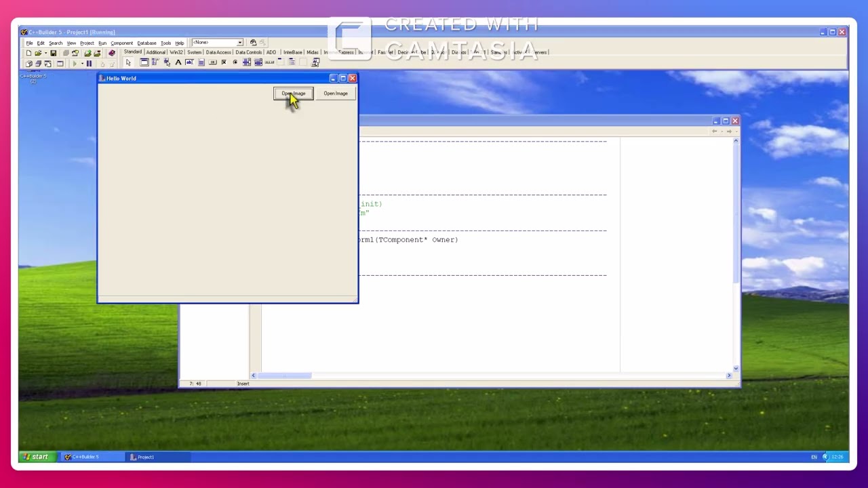The width and height of the screenshot is (868, 488).
Task: Click the New Form toolbar icon
Action: click(x=60, y=63)
